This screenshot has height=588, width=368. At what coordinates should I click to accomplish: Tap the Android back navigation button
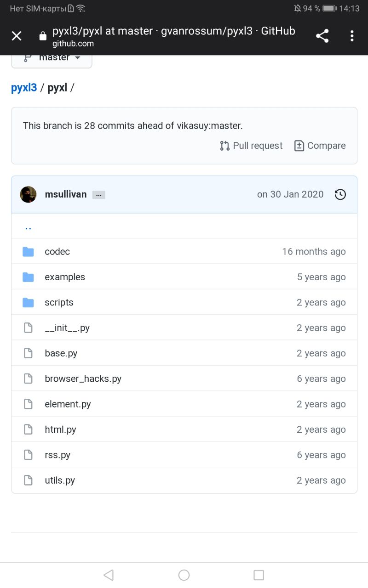(x=109, y=575)
